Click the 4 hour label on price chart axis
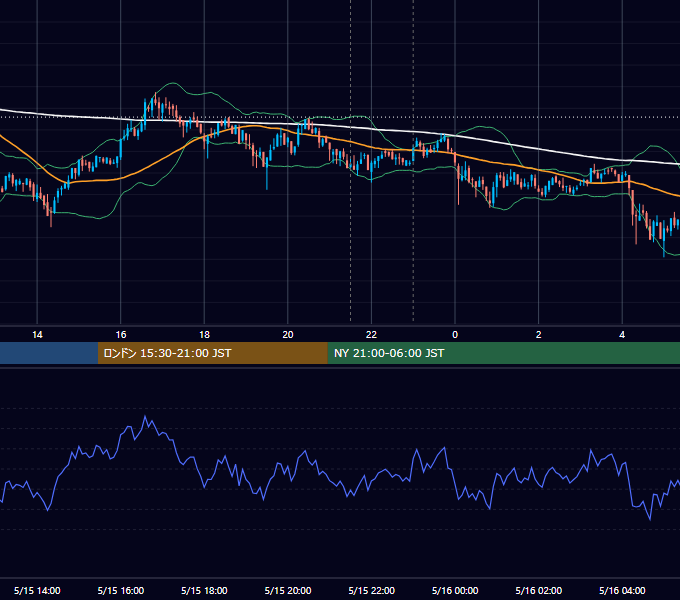Viewport: 680px width, 600px height. point(622,335)
